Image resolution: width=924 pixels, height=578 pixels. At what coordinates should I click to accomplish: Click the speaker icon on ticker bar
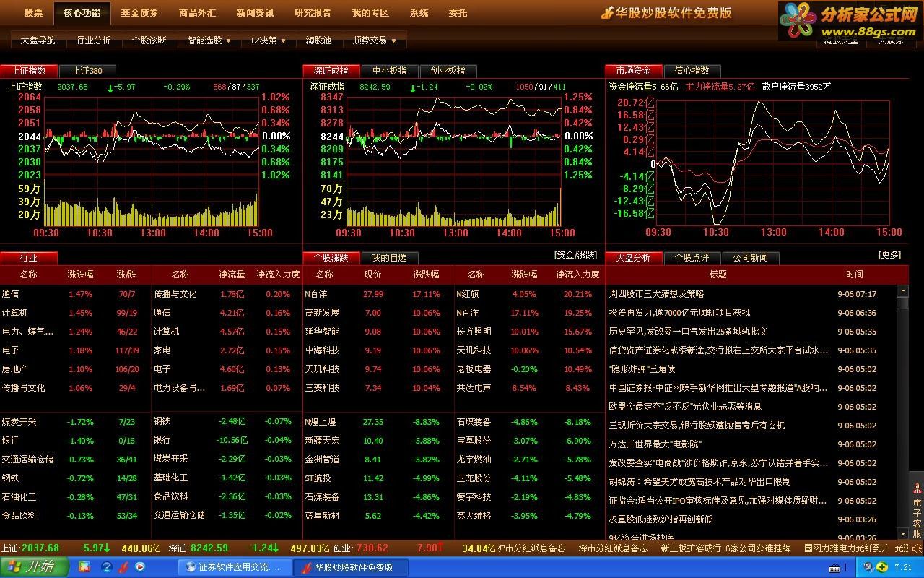pyautogui.click(x=915, y=548)
